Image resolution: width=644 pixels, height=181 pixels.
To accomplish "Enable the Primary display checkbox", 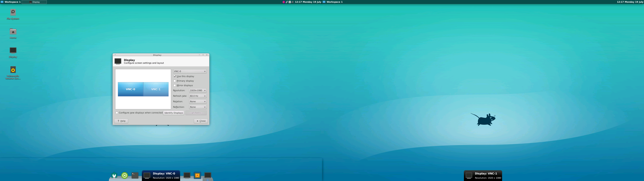I will tap(175, 81).
